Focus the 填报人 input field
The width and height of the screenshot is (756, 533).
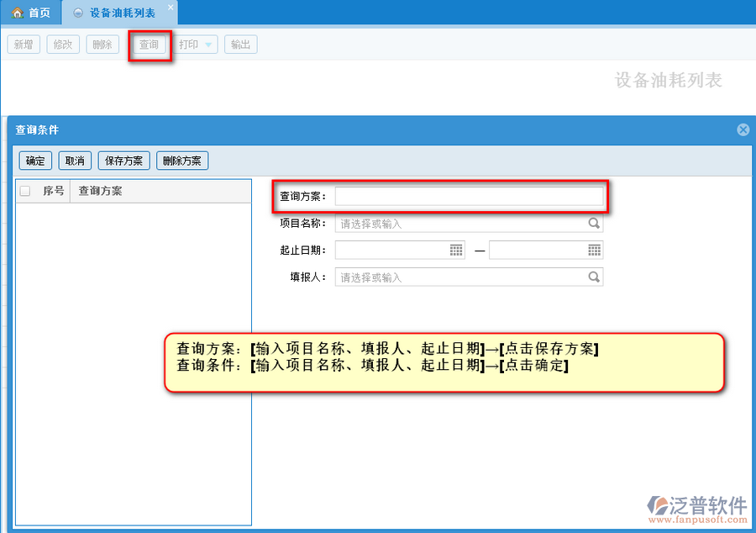tap(469, 277)
